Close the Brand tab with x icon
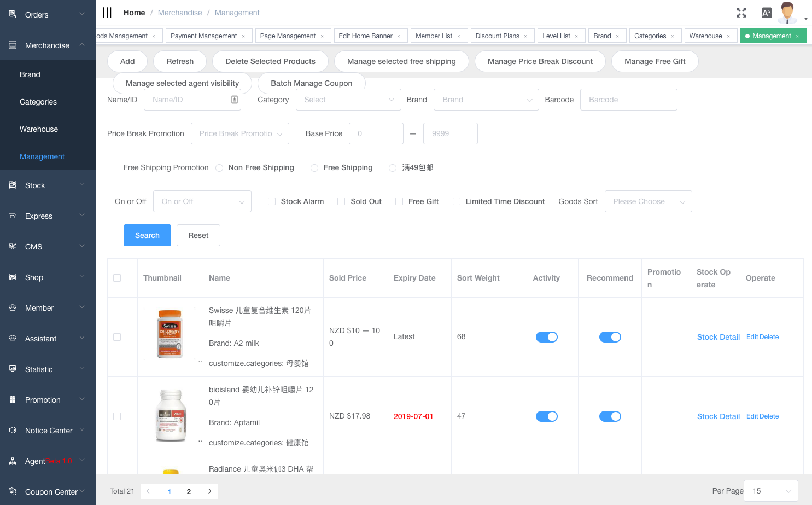812x505 pixels. click(x=617, y=37)
